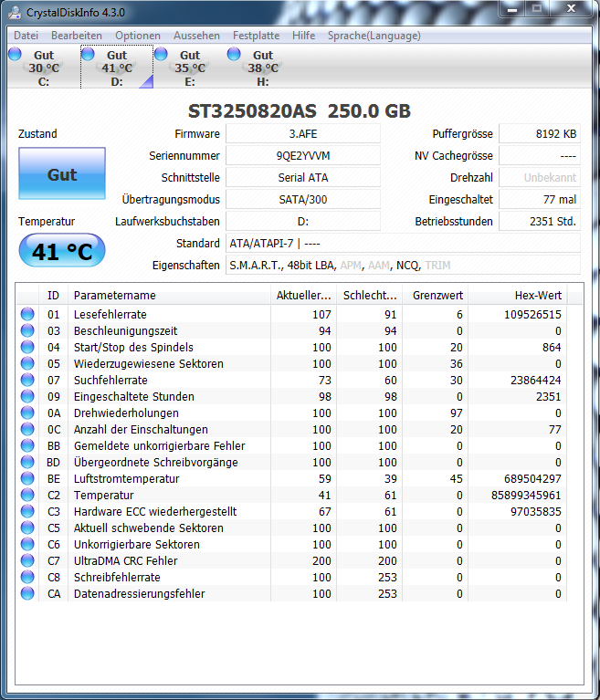
Task: Click the Übertragungsmodus field SATA/300
Action: [303, 200]
